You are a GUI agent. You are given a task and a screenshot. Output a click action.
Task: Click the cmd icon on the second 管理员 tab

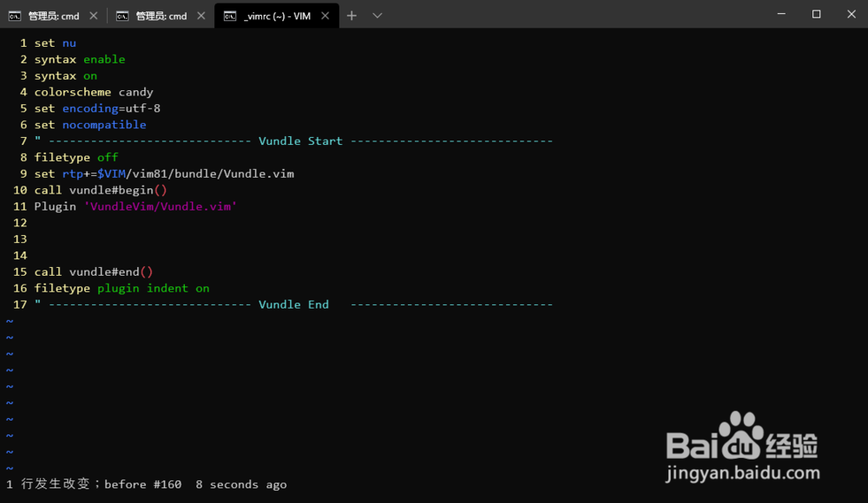pos(123,15)
